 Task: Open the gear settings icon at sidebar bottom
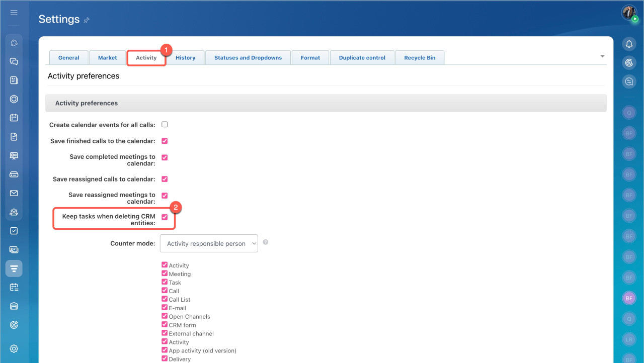click(x=14, y=348)
